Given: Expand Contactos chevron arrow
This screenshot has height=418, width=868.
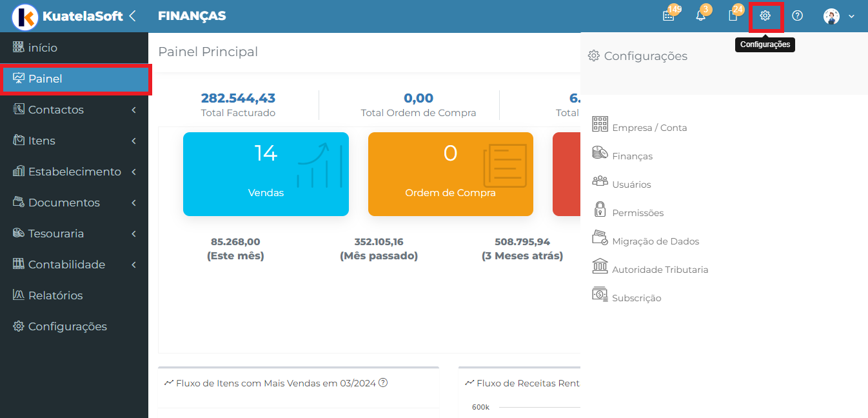Looking at the screenshot, I should (x=133, y=110).
